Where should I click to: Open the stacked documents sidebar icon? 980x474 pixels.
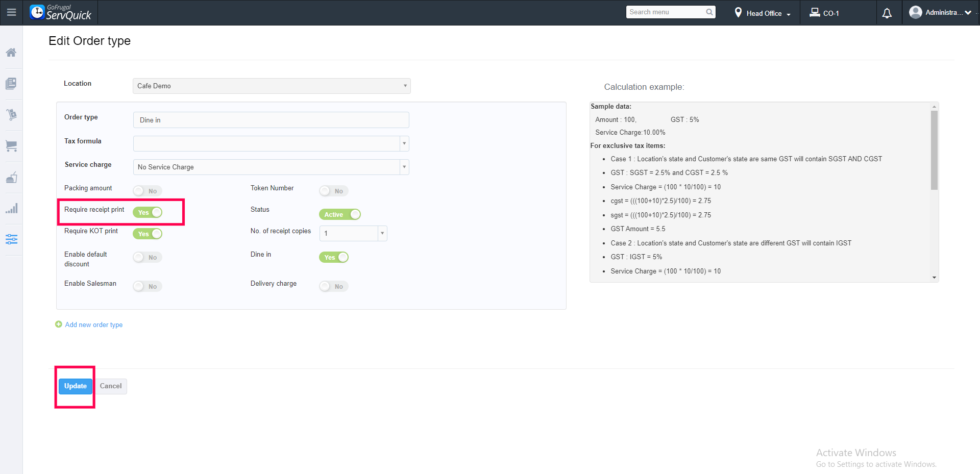11,84
